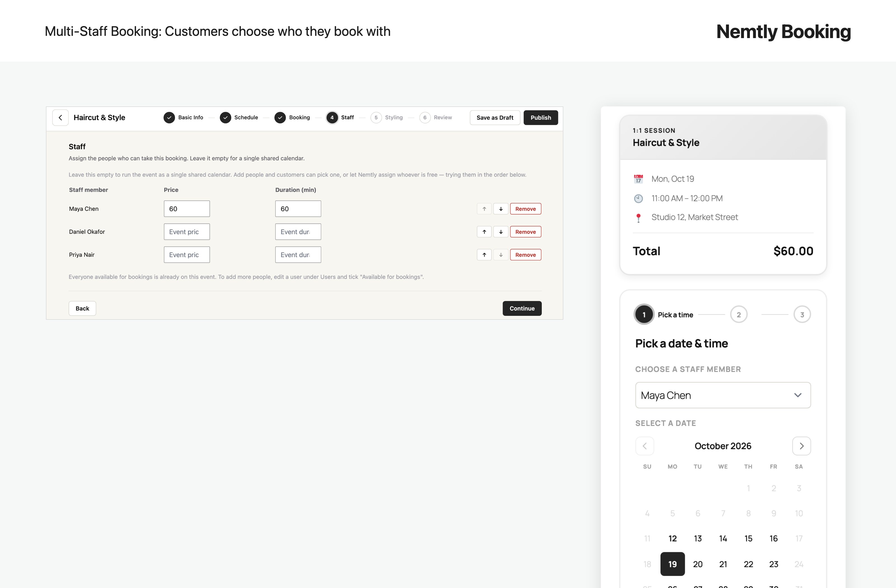This screenshot has width=896, height=588.
Task: Jump to the Review step
Action: pos(436,117)
